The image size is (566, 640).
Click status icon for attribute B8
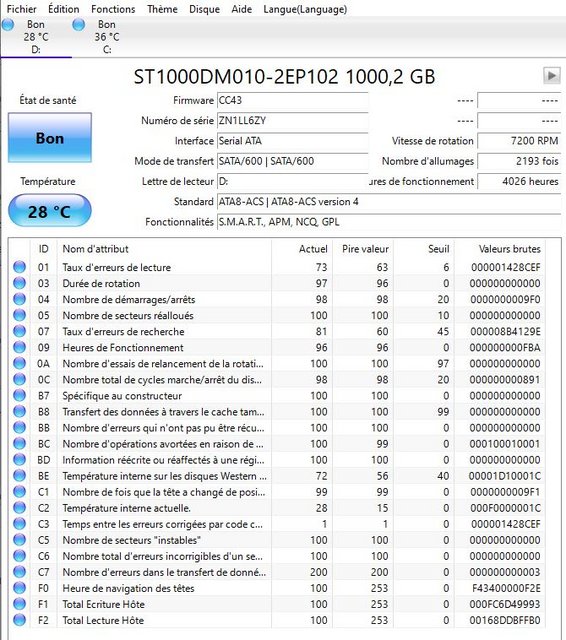(x=19, y=411)
